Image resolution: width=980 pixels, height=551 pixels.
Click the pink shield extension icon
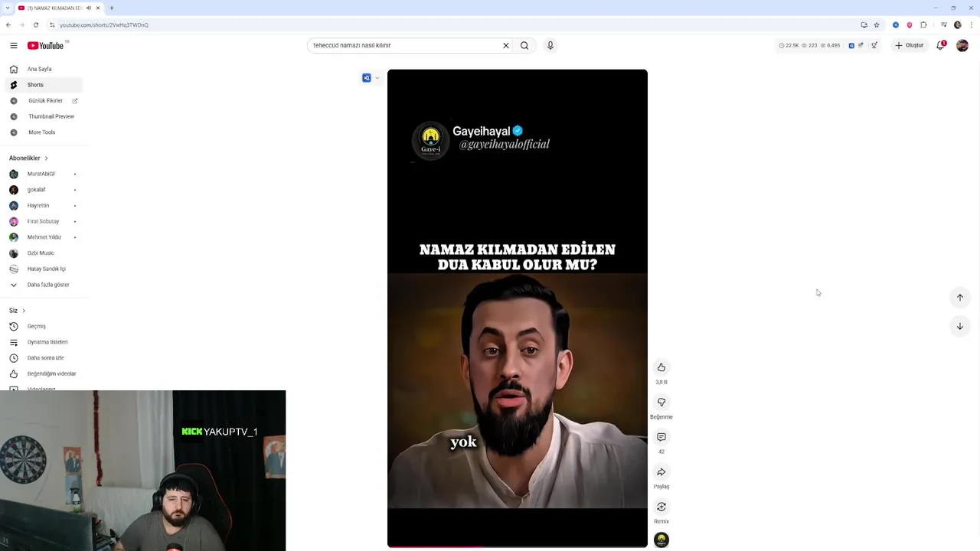pyautogui.click(x=910, y=24)
